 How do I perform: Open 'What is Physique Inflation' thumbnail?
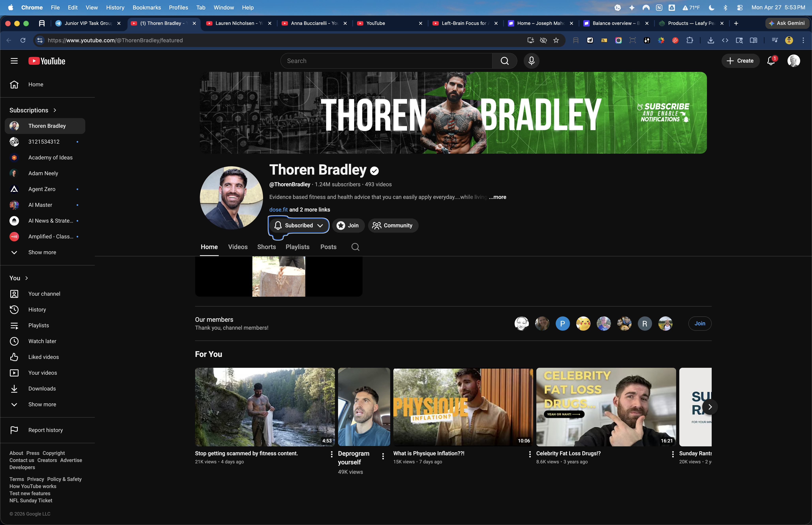tap(463, 407)
